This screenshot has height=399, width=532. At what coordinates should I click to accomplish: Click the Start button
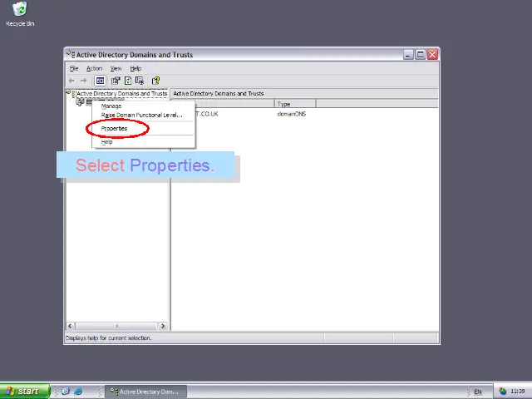[24, 392]
